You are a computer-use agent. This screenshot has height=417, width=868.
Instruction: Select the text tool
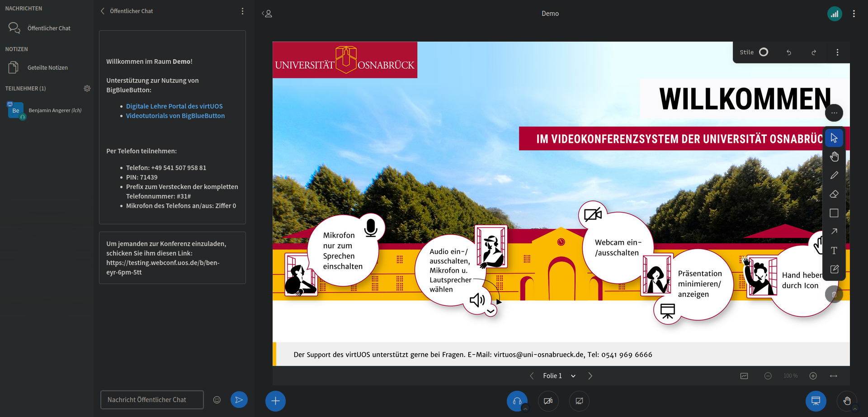pos(834,251)
